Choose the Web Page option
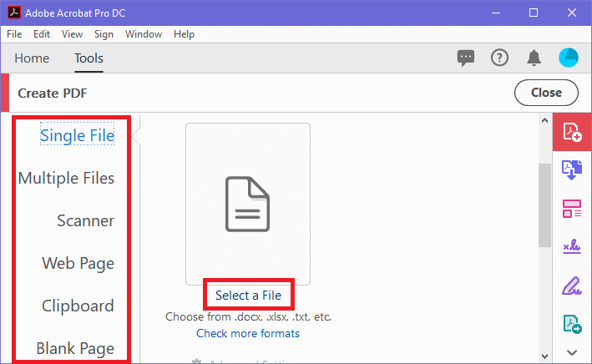Image resolution: width=592 pixels, height=364 pixels. (78, 264)
